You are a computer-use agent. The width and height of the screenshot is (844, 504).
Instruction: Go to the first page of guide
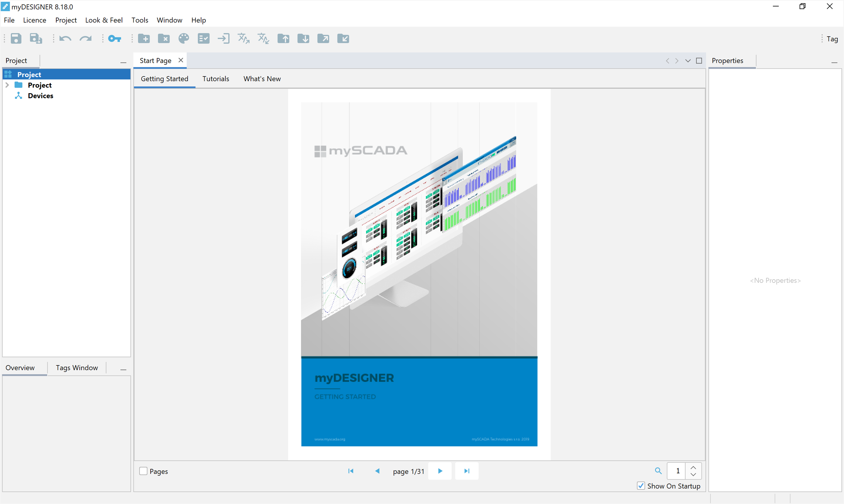point(351,471)
